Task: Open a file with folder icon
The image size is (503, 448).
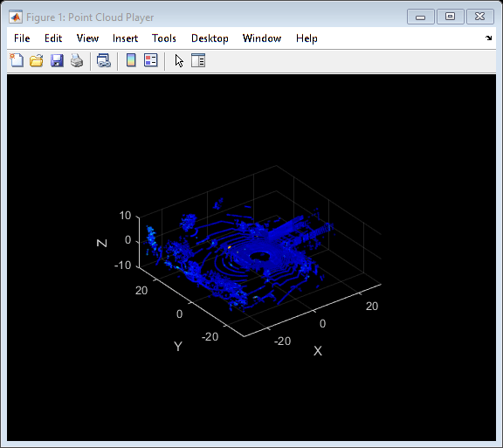Action: [37, 60]
